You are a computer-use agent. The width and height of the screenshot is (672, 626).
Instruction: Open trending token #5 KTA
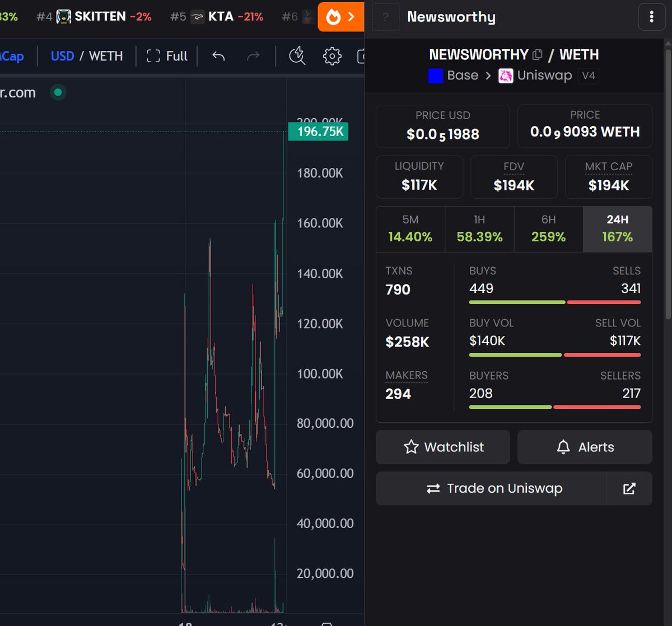217,17
